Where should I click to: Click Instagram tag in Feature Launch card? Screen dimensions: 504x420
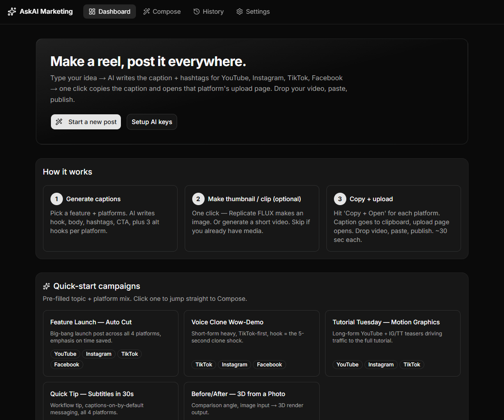(99, 354)
